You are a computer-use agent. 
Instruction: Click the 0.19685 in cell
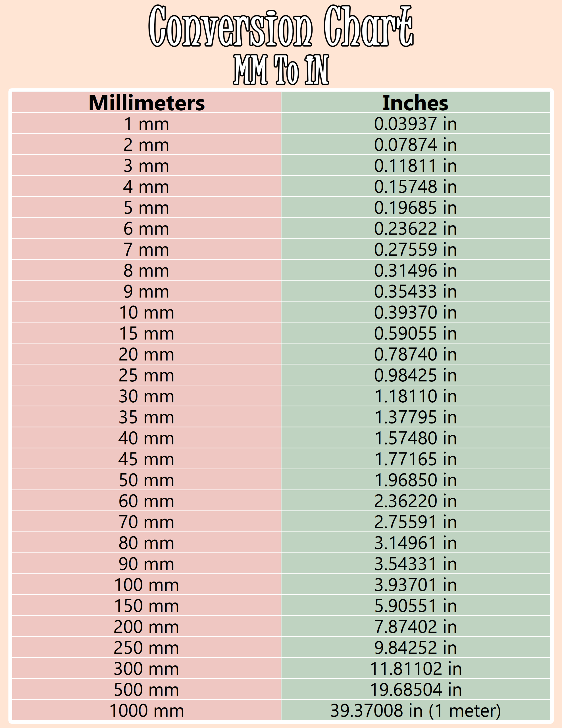(x=415, y=208)
